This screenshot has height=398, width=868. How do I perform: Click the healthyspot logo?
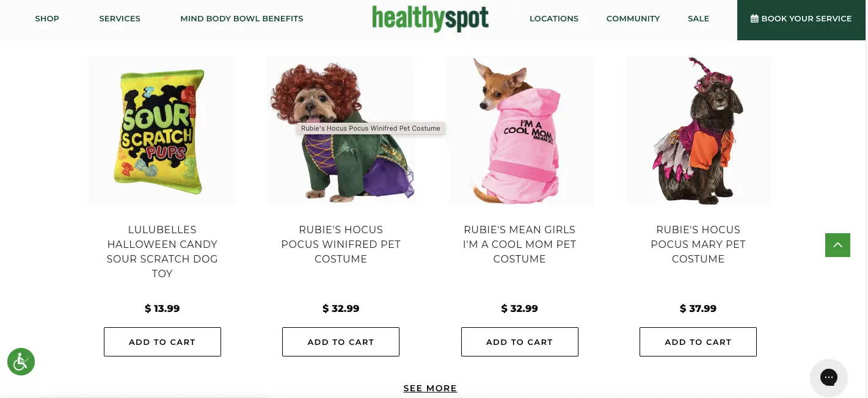pyautogui.click(x=430, y=19)
